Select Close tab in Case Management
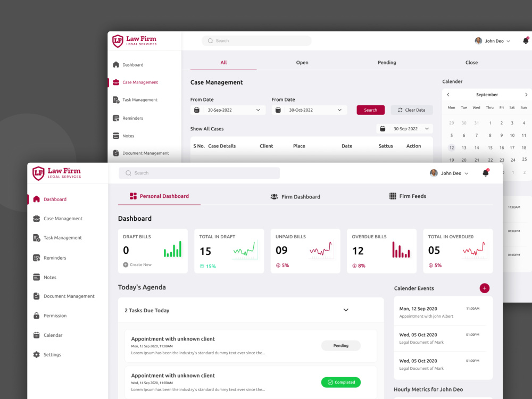 471,62
